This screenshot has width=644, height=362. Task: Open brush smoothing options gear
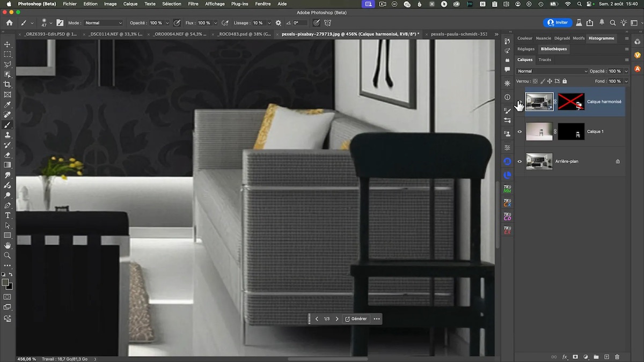(x=278, y=23)
